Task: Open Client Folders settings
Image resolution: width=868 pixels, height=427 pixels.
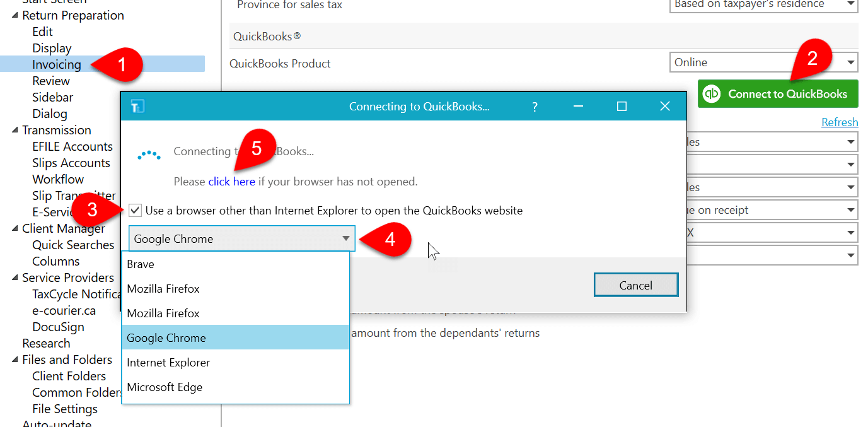Action: pos(69,376)
